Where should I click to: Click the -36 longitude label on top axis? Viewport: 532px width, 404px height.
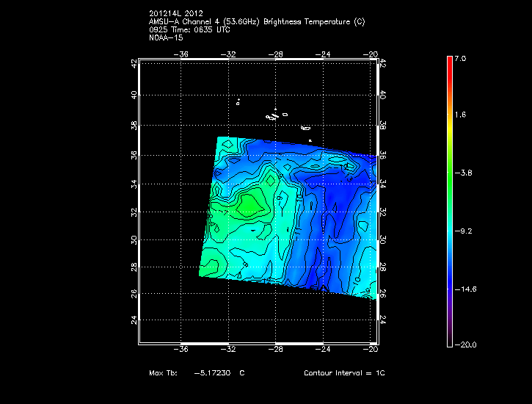[x=183, y=54]
